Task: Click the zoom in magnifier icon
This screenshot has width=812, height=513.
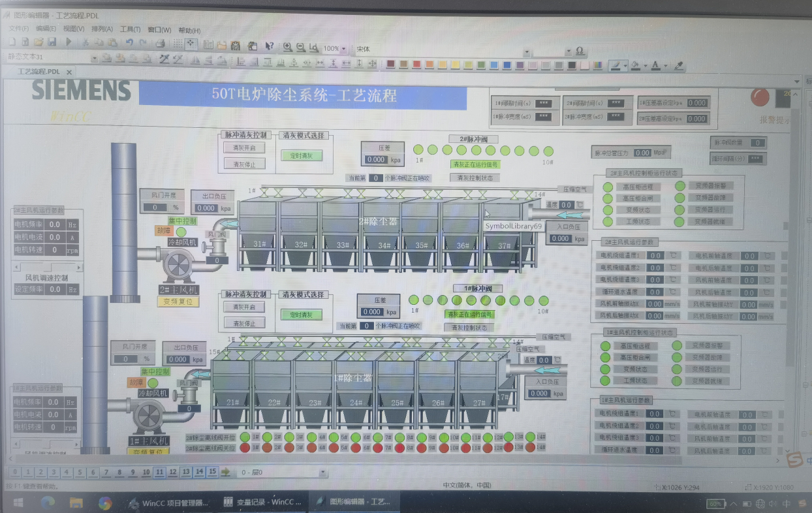Action: [287, 47]
